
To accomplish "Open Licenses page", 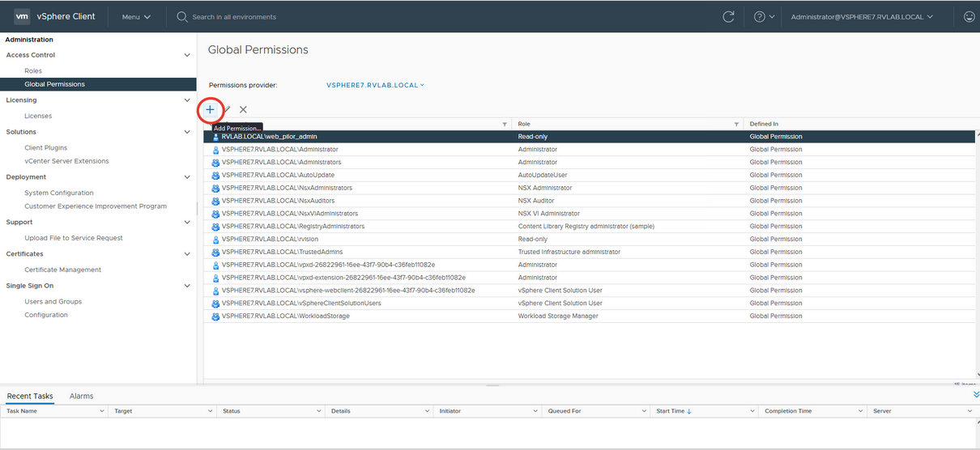I will 38,116.
